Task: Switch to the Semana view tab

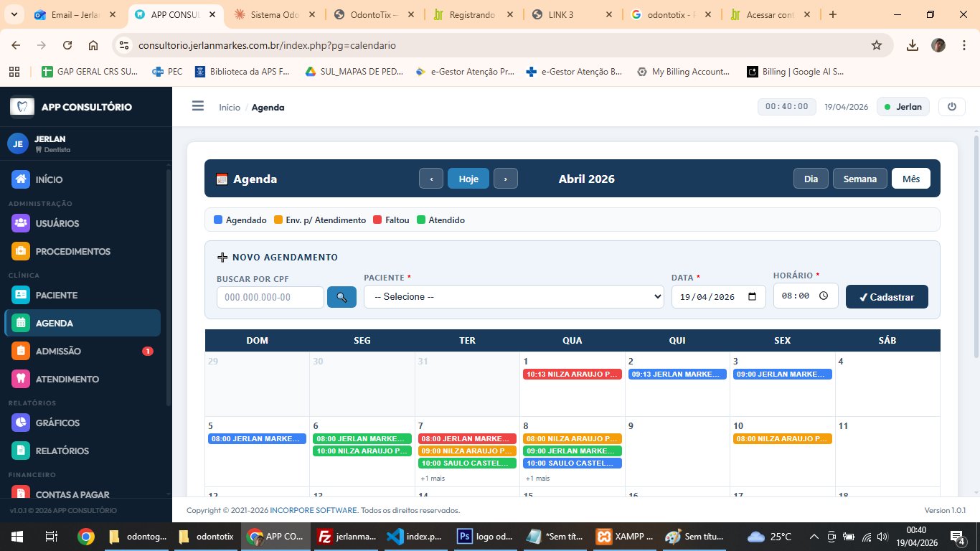Action: click(x=859, y=178)
